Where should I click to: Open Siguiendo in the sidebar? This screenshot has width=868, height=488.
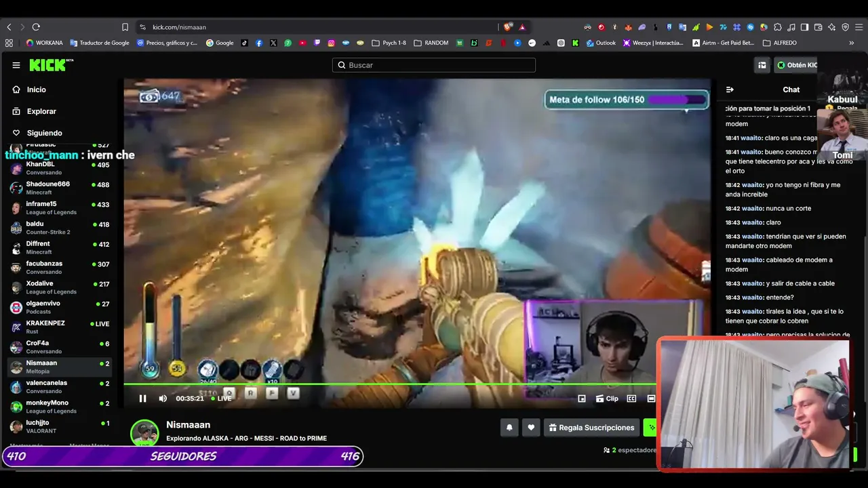click(37, 133)
